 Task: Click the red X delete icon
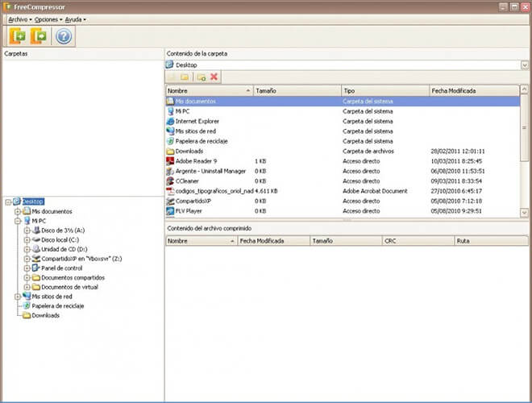point(214,77)
